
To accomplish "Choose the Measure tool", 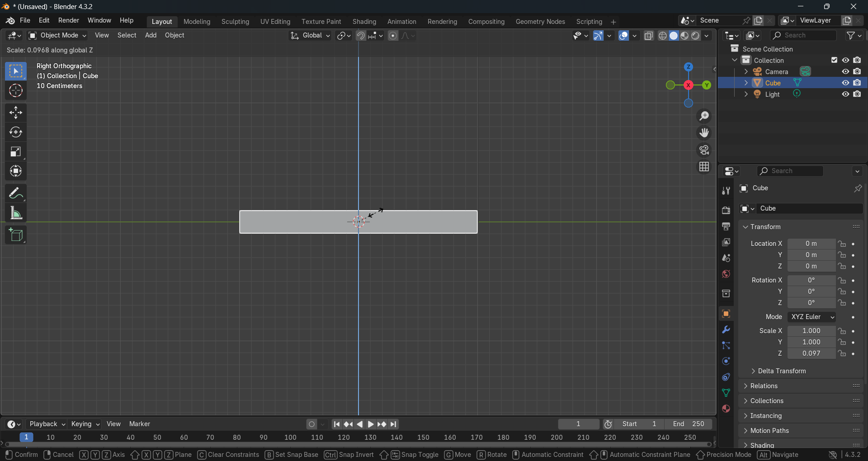I will [16, 213].
